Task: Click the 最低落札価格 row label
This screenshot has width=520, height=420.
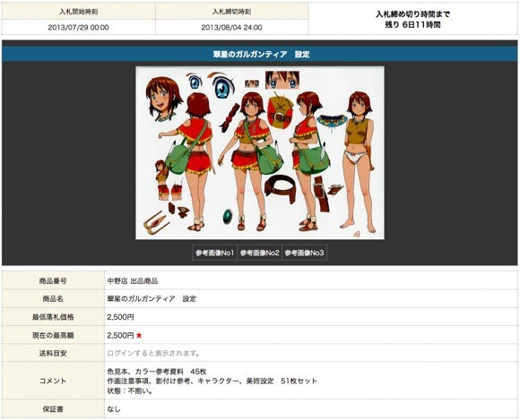Action: pos(53,317)
